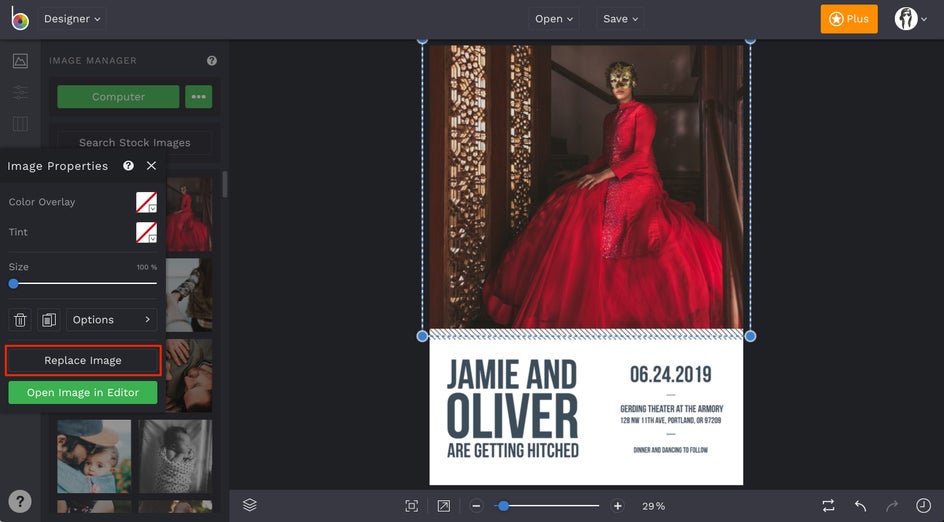
Task: Click the 128 NW 11TH AVE address text
Action: (671, 420)
